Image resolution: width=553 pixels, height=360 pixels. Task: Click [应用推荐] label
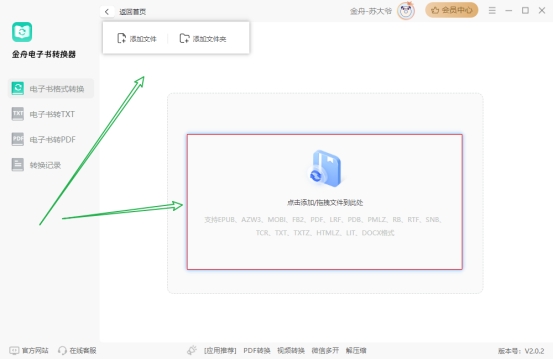[220, 350]
